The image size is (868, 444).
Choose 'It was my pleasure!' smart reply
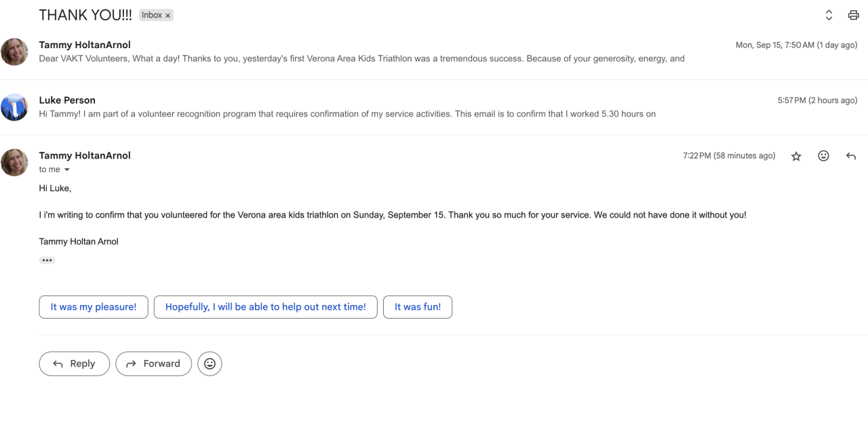94,307
